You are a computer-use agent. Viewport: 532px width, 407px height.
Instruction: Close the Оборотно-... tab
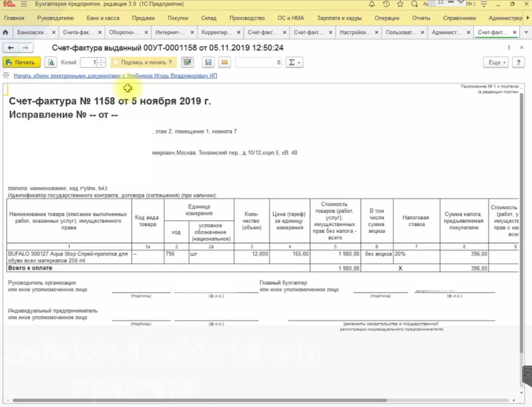click(146, 32)
